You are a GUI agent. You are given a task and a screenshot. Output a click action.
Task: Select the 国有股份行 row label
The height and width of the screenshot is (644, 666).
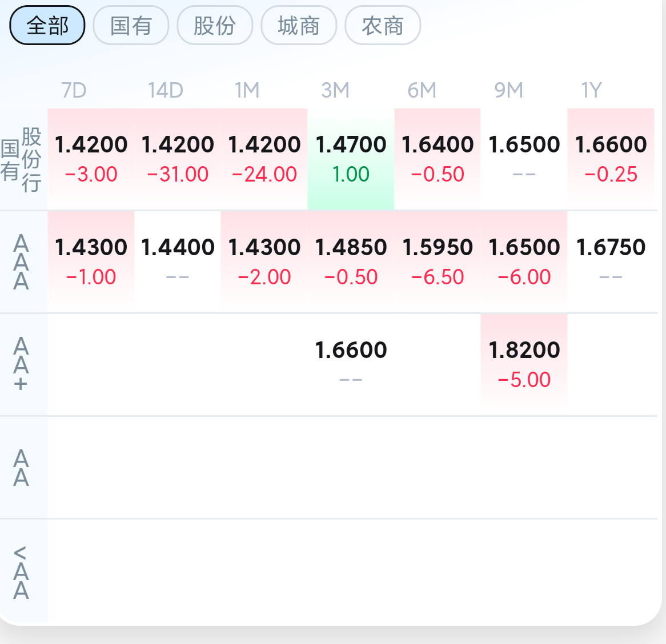pos(22,159)
